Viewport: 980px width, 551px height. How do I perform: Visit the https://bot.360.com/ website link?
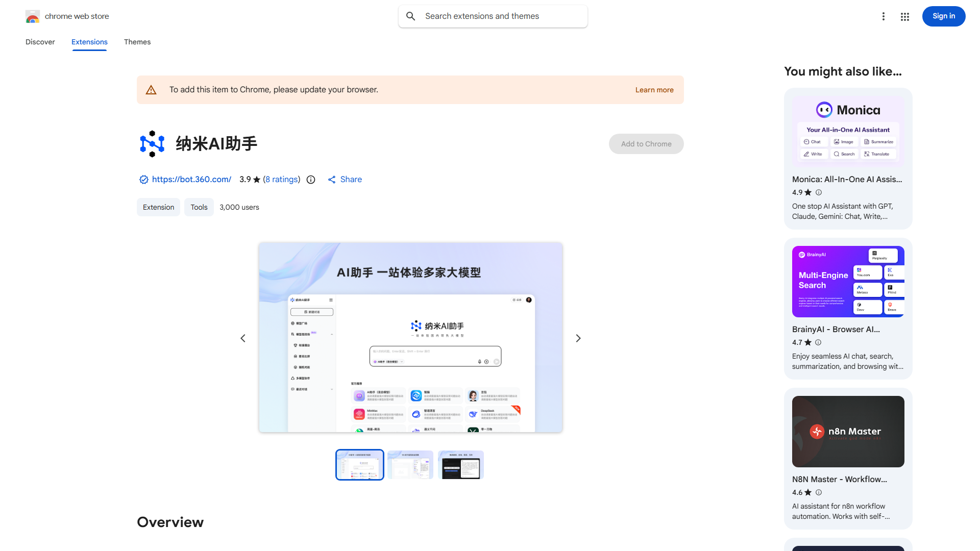(191, 179)
